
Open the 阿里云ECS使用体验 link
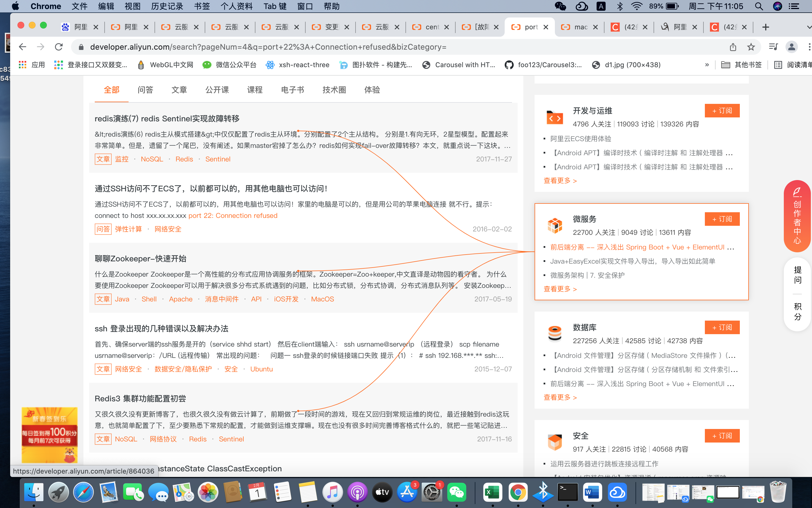(x=581, y=139)
